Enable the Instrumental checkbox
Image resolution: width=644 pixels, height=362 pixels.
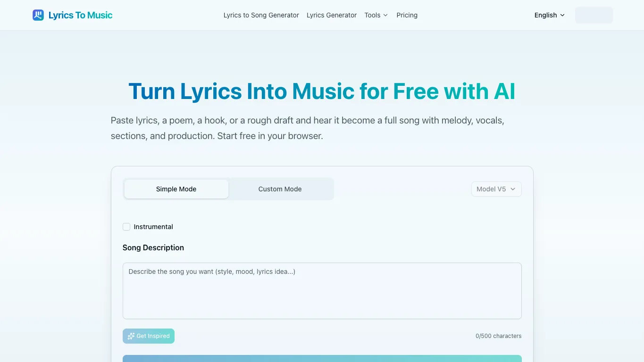point(126,227)
